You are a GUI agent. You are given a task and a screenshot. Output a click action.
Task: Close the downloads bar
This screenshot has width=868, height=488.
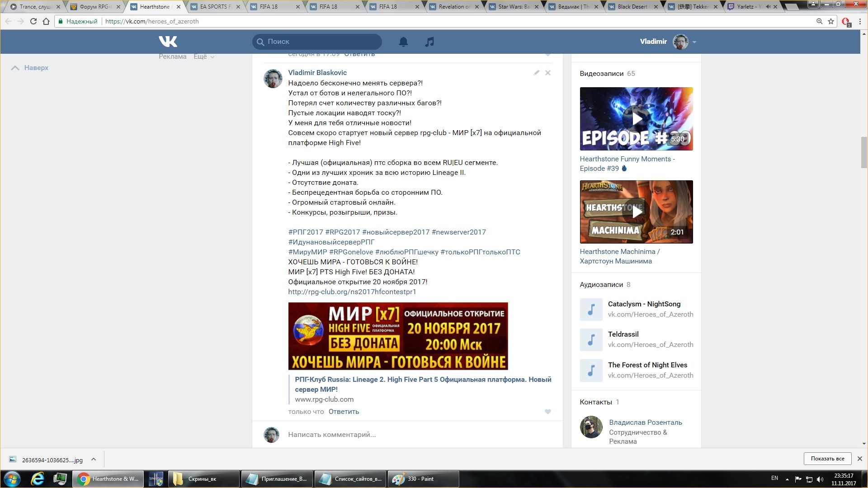click(859, 459)
